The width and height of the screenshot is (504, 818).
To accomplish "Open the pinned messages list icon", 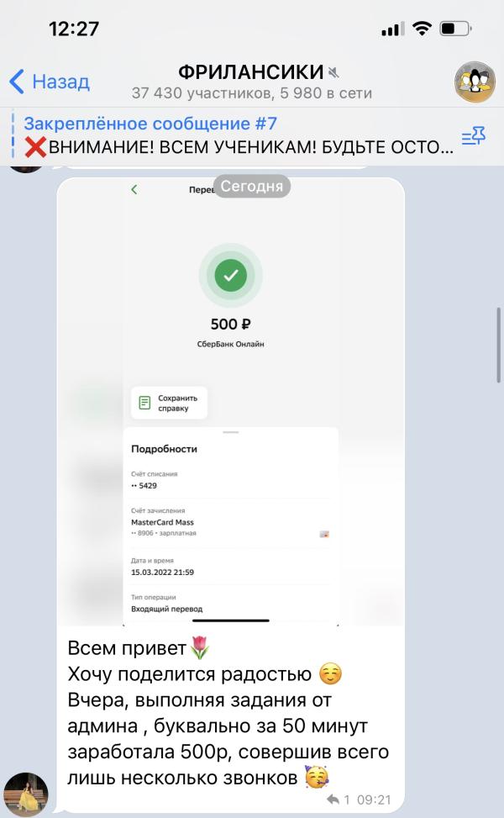I will click(x=473, y=136).
